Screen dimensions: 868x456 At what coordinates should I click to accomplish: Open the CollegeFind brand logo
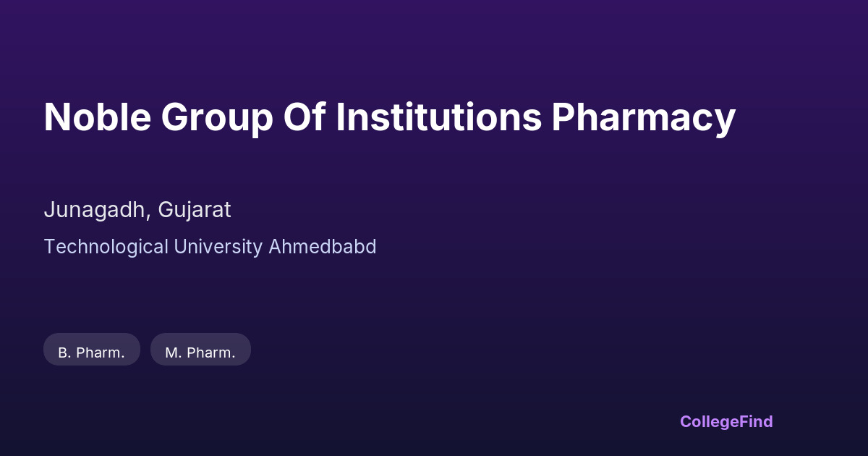(726, 421)
